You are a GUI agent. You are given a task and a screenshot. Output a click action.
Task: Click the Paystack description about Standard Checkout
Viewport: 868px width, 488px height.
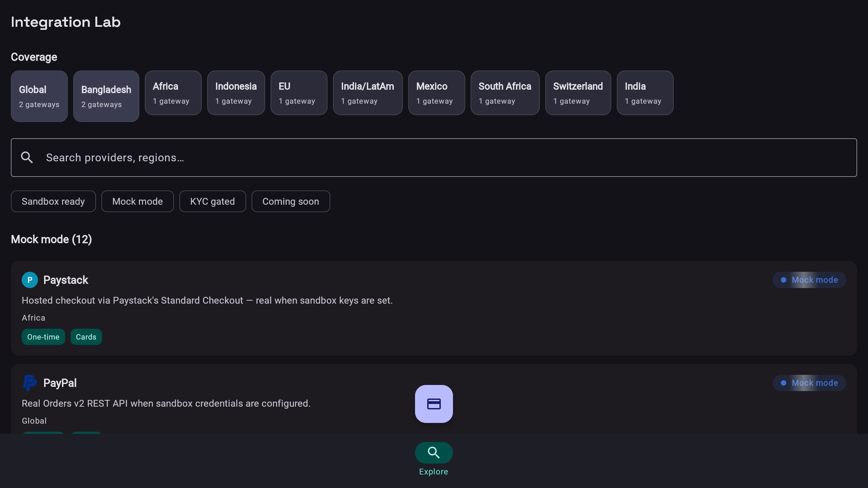[207, 301]
